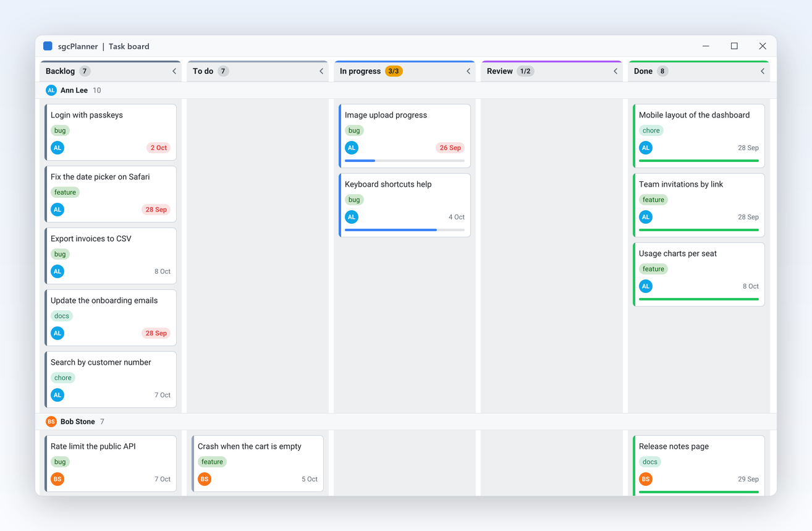Click docs tag on Update the onboarding emails

tap(62, 316)
